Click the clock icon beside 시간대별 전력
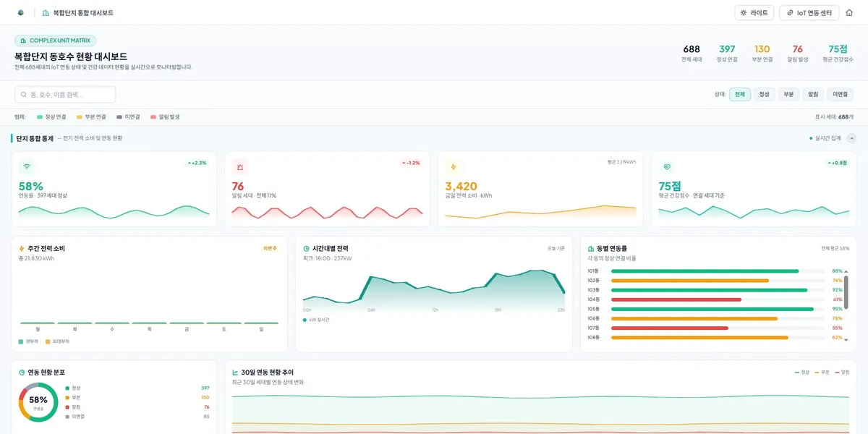The width and height of the screenshot is (868, 434). point(306,249)
